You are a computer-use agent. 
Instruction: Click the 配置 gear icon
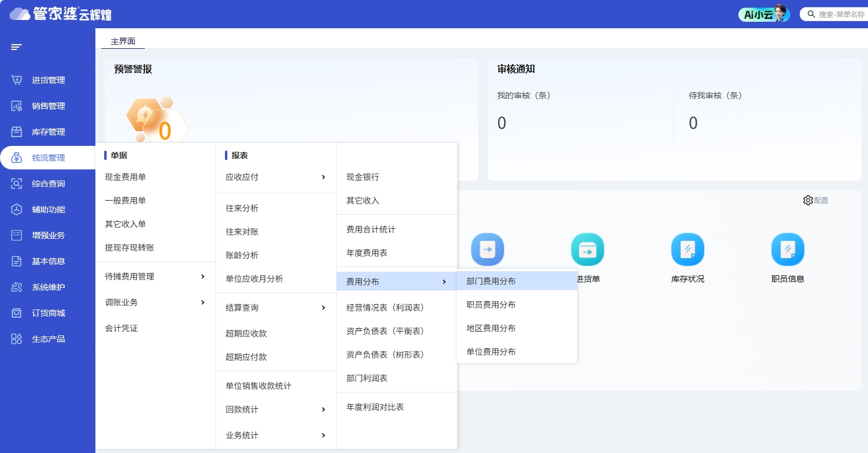[808, 201]
